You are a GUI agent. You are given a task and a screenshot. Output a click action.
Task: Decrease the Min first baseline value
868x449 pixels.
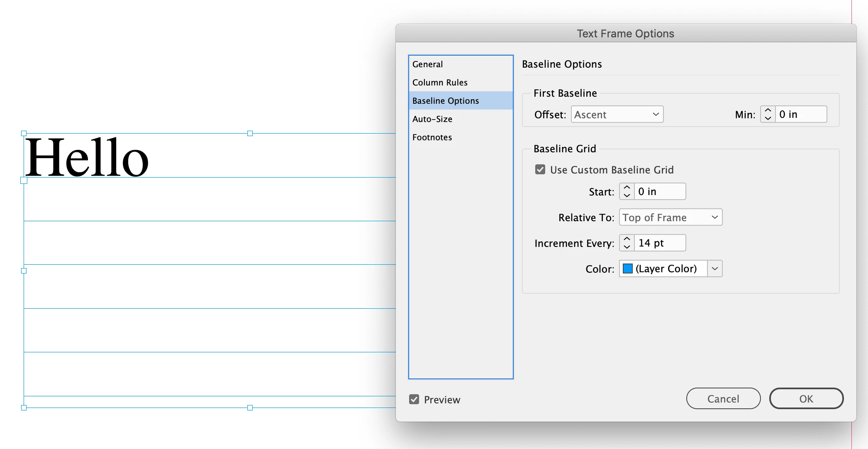click(768, 118)
